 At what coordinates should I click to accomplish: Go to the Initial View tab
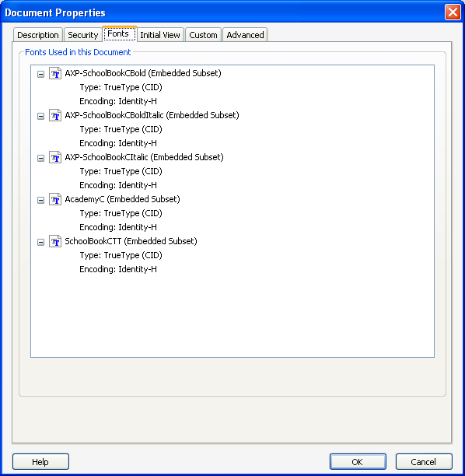point(160,35)
